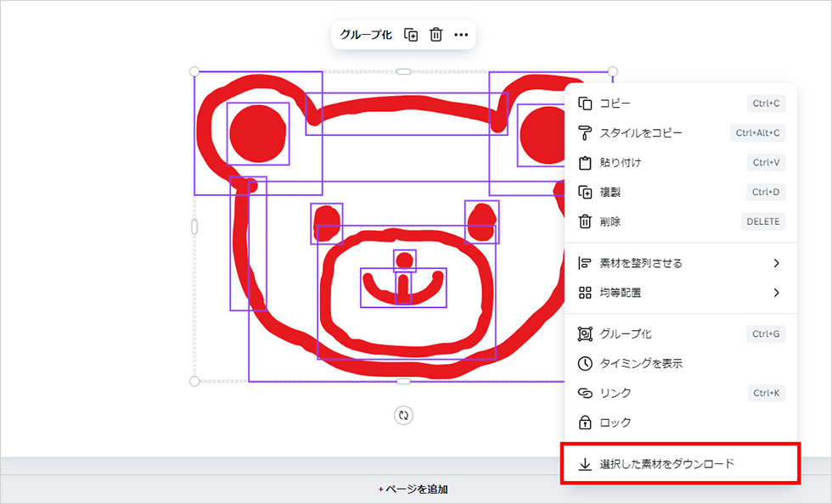This screenshot has height=504, width=832.
Task: Choose 貼り付け from the context menu
Action: pos(681,163)
